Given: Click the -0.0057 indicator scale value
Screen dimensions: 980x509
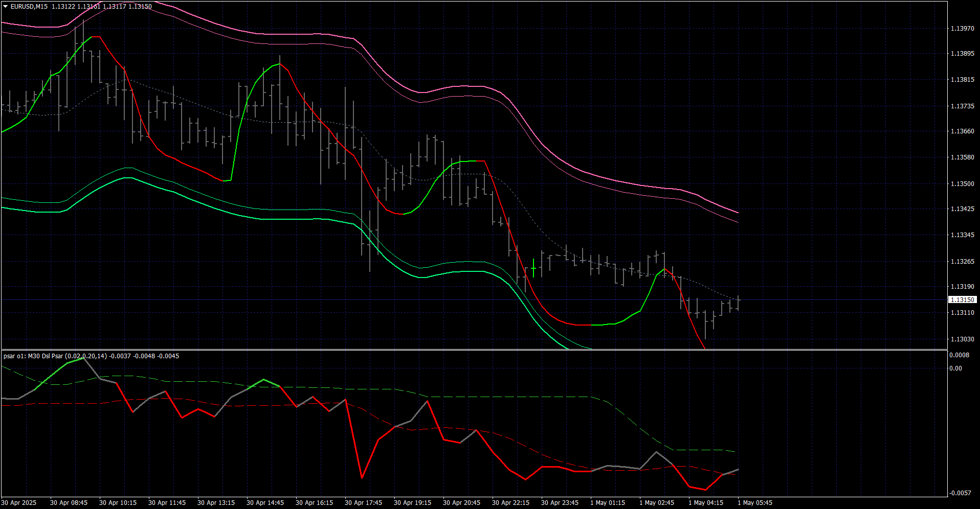Looking at the screenshot, I should click(x=960, y=493).
